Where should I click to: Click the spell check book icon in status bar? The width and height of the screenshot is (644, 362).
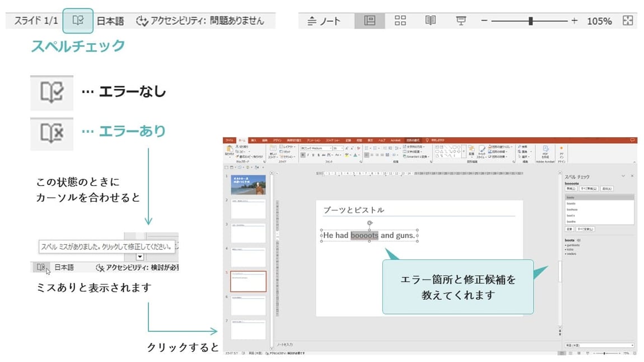point(78,20)
